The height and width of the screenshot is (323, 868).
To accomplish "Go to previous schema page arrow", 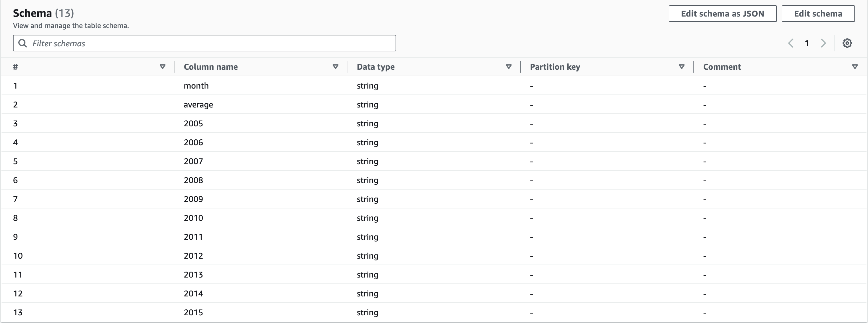I will 791,43.
